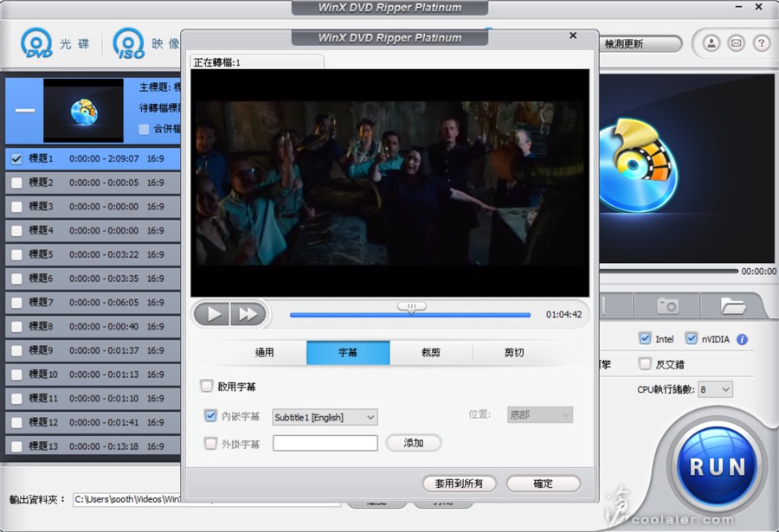
Task: Play the preview video in dialog
Action: pos(212,314)
